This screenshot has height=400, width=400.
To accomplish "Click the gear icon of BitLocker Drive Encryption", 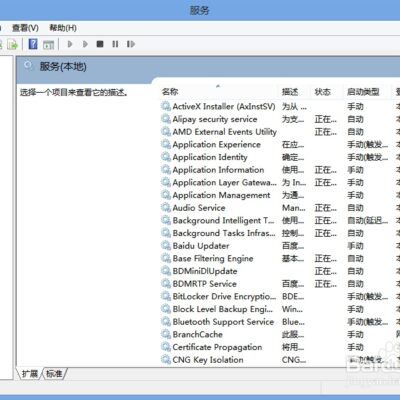I will tap(166, 296).
